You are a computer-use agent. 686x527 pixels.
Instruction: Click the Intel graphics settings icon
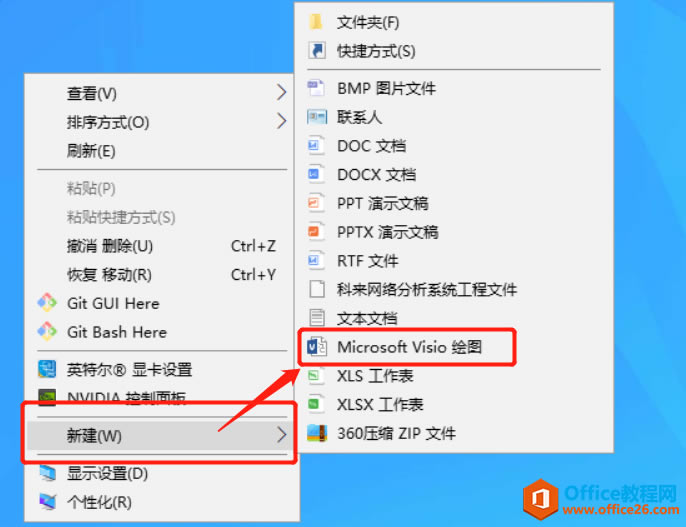click(47, 369)
